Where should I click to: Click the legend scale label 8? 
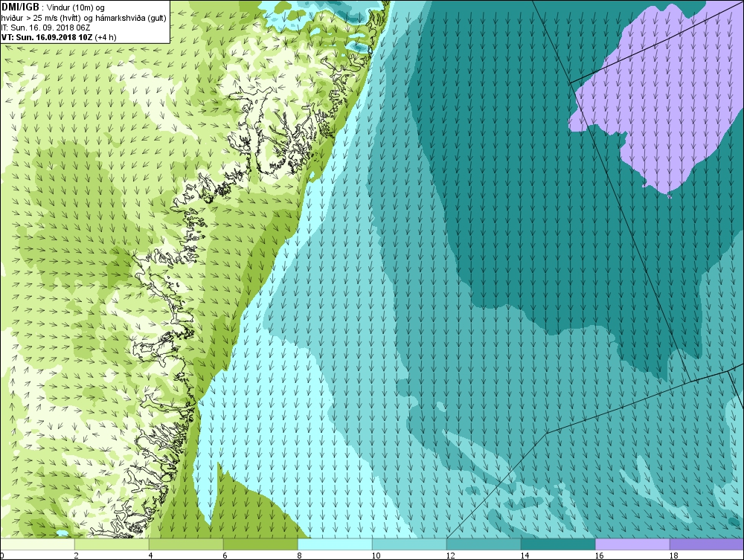[x=300, y=556]
